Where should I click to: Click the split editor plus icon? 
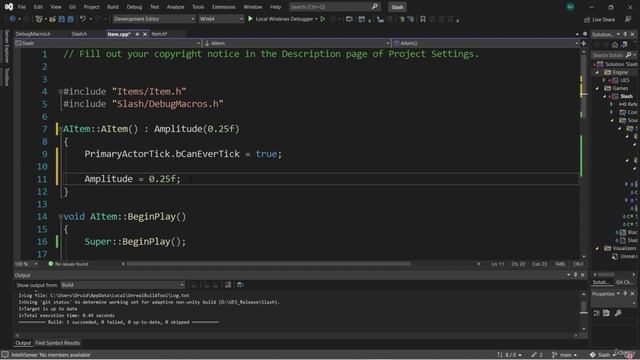coord(584,43)
